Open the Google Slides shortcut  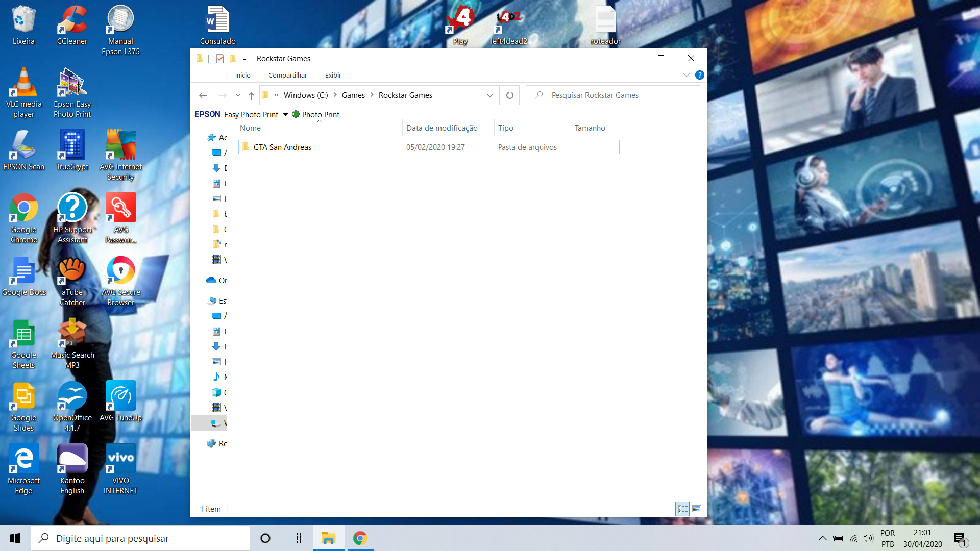(x=23, y=407)
